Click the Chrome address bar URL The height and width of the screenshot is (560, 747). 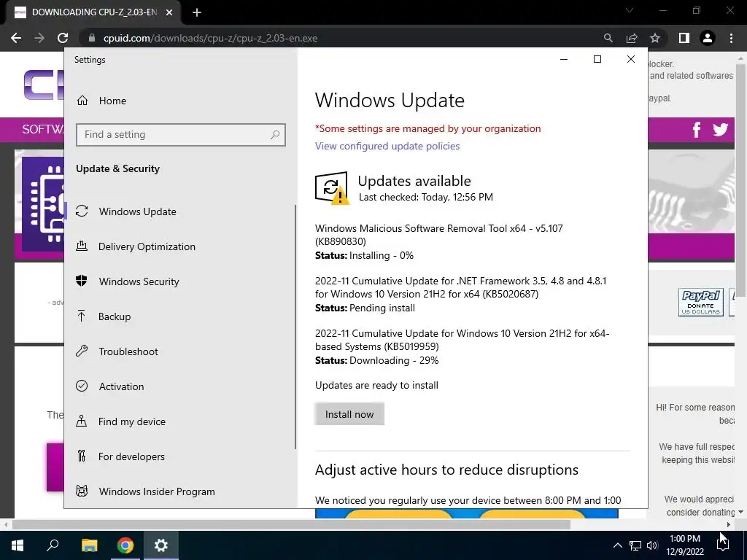pos(210,38)
